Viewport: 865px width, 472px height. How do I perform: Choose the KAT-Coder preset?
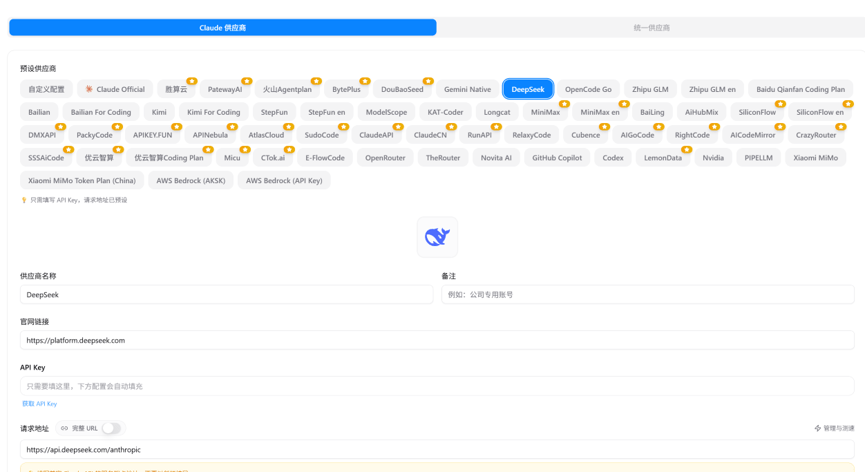[x=445, y=112]
